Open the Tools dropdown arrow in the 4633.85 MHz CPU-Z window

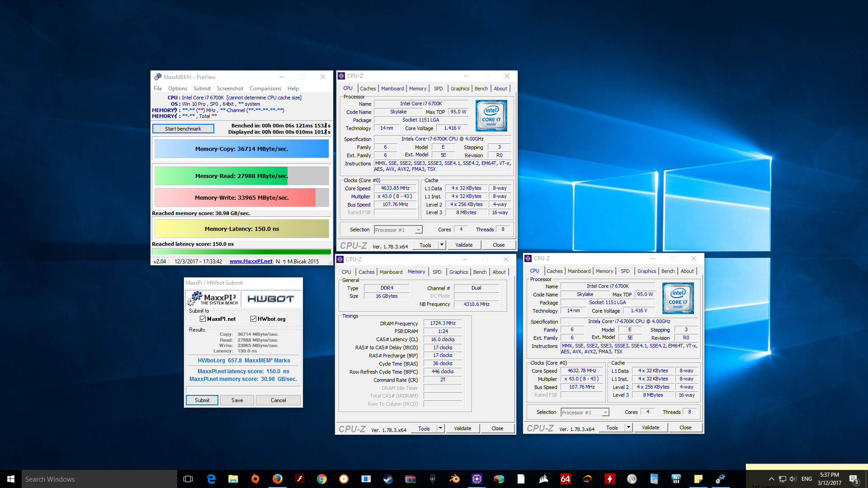coord(442,245)
